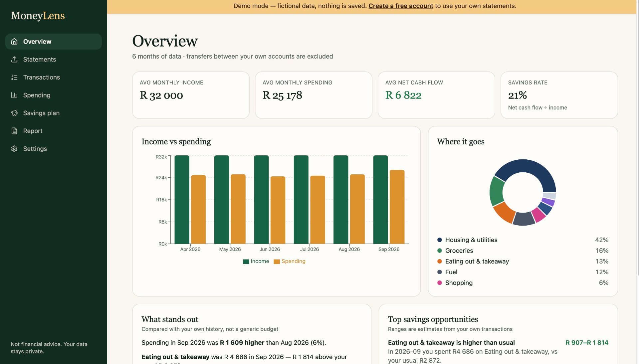Click the Transactions list icon
639x364 pixels.
pyautogui.click(x=14, y=77)
